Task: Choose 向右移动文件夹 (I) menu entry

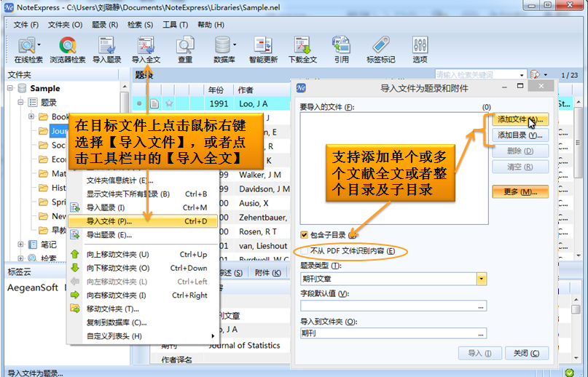Action: coord(143,295)
